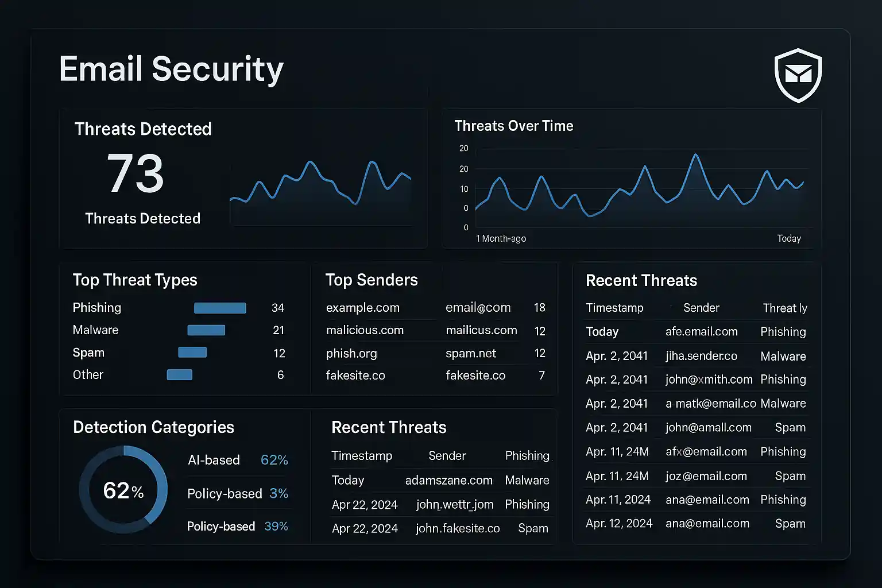Click the 'Threat ly' column header

pos(784,308)
